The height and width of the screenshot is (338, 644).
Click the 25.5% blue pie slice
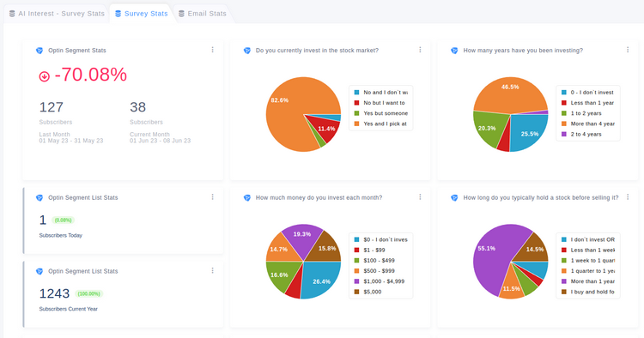coord(529,133)
